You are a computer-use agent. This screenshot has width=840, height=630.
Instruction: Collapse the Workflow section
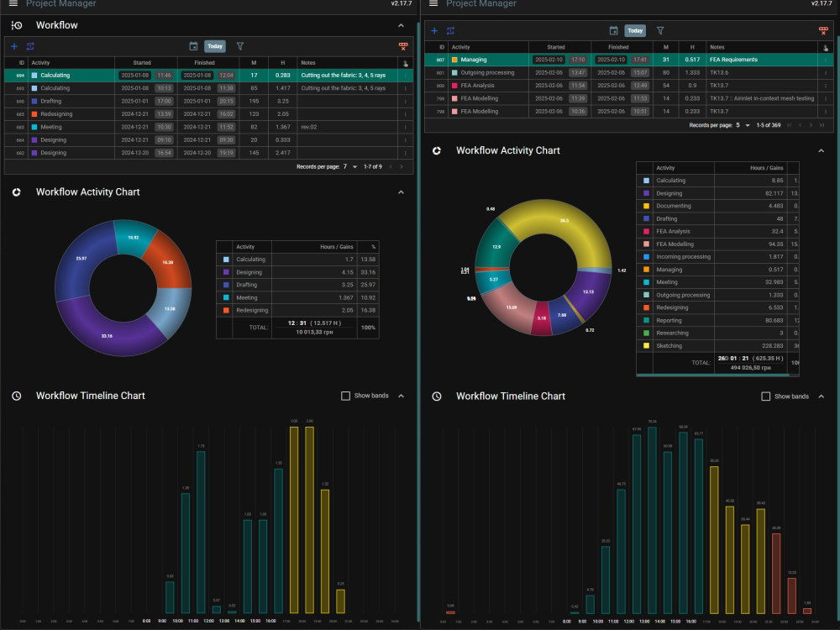(x=401, y=25)
